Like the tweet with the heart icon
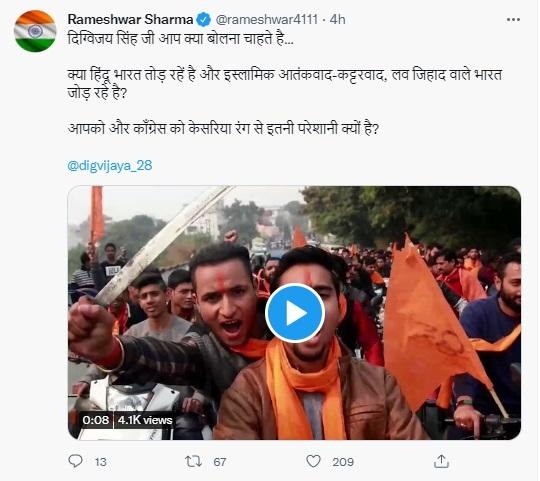The width and height of the screenshot is (540, 481). tap(313, 461)
